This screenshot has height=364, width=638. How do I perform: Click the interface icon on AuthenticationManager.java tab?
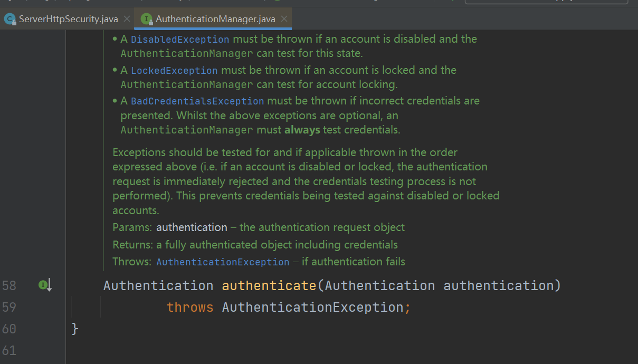(146, 19)
